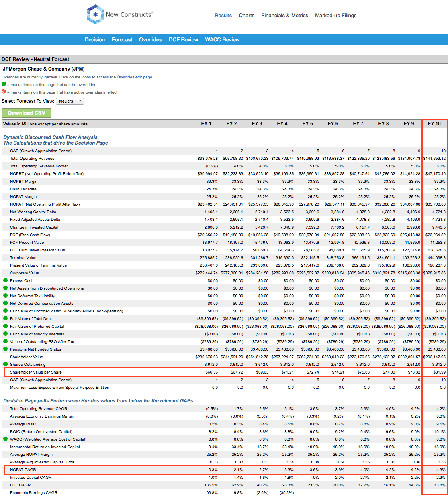Open Charts in the top navigation
Screen dimensions: 448x496
tap(246, 15)
